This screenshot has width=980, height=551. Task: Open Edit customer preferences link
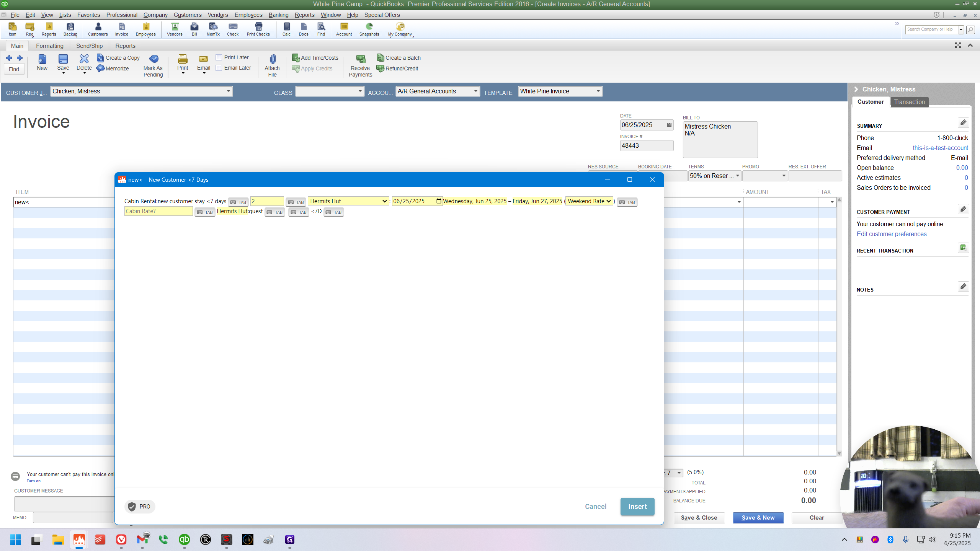[x=892, y=234]
